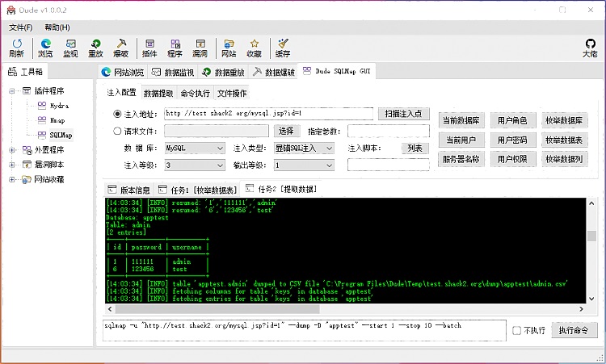Expand the 外置程序 tree node

[x=11, y=150]
